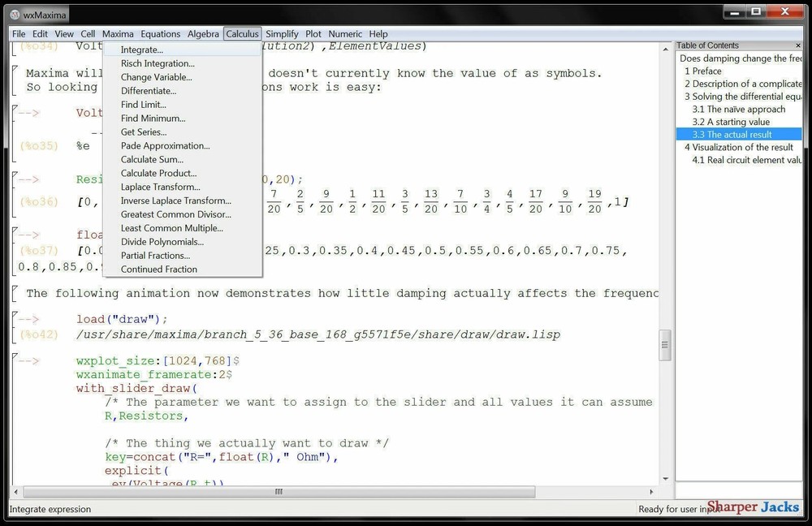Viewport: 812px width, 526px height.
Task: Open the View menu
Action: (x=64, y=33)
